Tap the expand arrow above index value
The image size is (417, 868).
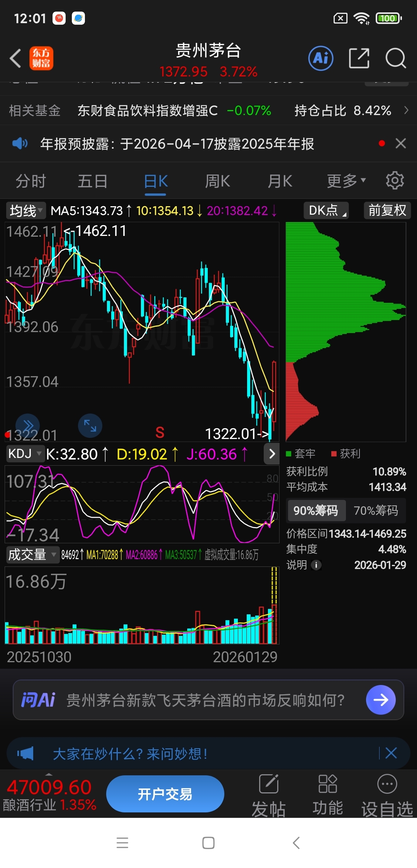coord(49,774)
